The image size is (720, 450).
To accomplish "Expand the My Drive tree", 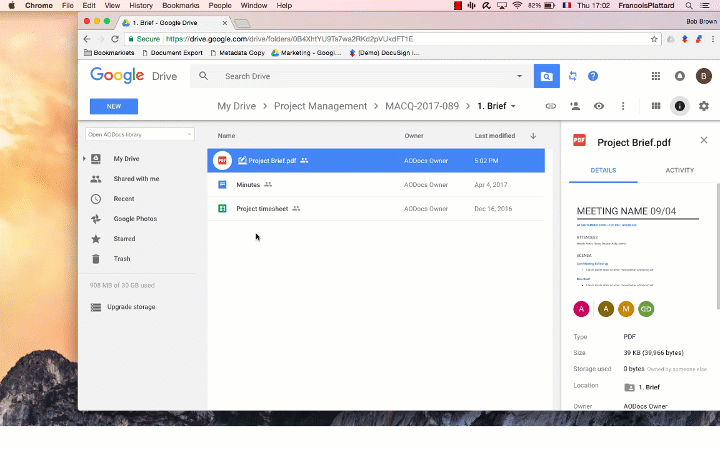I will [84, 158].
